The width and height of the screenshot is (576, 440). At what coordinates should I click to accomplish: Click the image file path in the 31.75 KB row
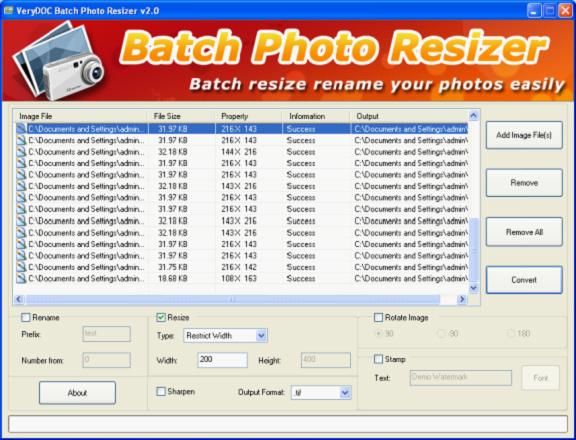pos(86,267)
